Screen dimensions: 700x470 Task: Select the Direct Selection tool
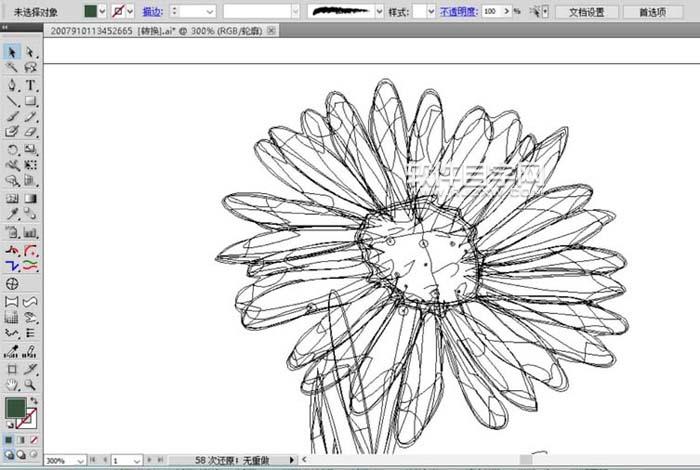30,52
